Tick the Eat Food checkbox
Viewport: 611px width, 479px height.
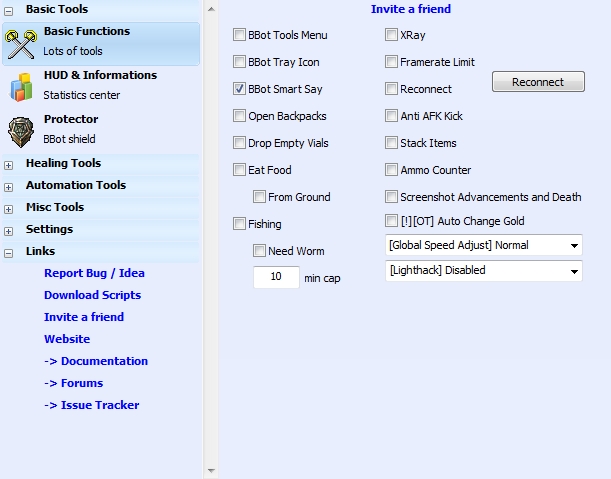pyautogui.click(x=239, y=170)
